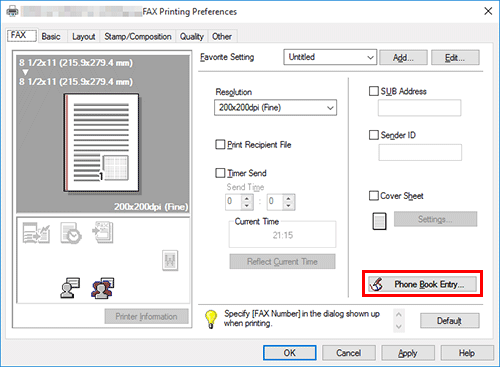Click the cover sheet page icon

pyautogui.click(x=379, y=221)
